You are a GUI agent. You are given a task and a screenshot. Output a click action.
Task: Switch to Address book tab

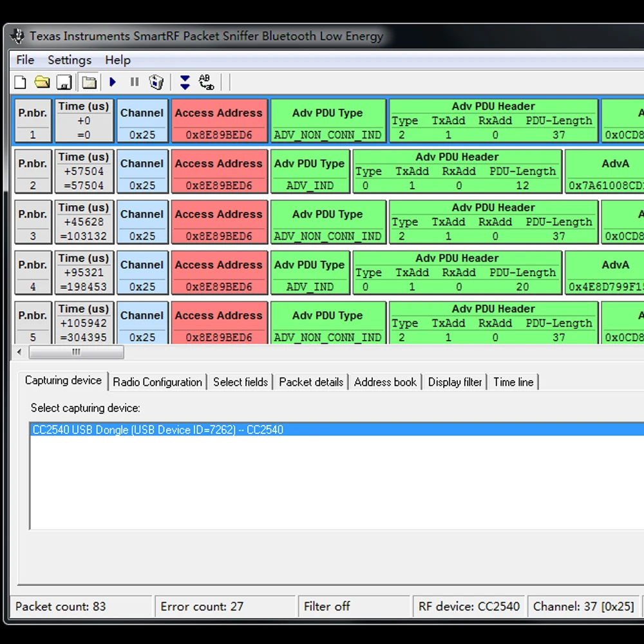click(x=385, y=382)
